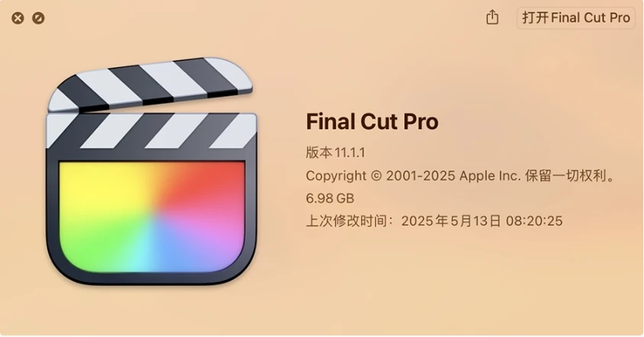Screen dimensions: 644x337
Task: Select the Final Cut Pro title text
Action: click(372, 122)
